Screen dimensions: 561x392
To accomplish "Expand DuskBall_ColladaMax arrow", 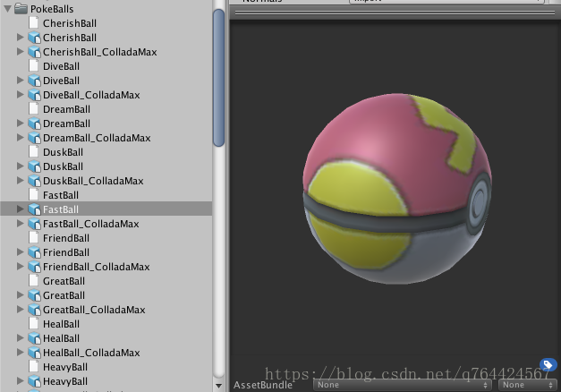I will (21, 180).
